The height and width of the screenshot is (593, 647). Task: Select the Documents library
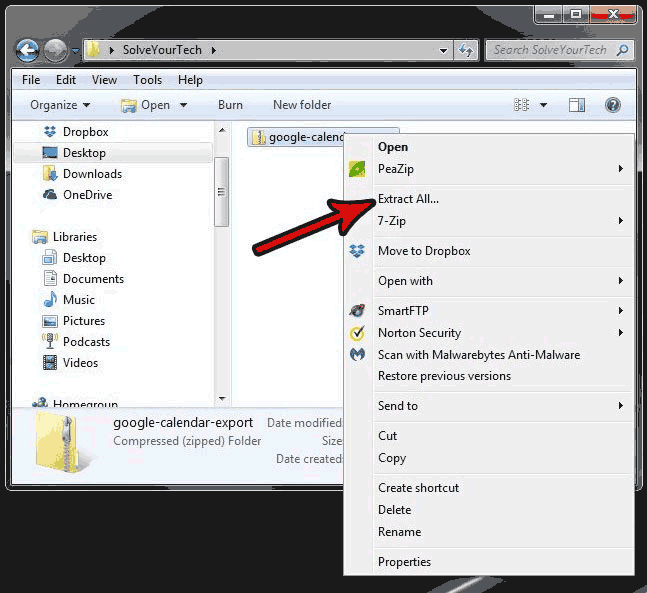click(93, 279)
